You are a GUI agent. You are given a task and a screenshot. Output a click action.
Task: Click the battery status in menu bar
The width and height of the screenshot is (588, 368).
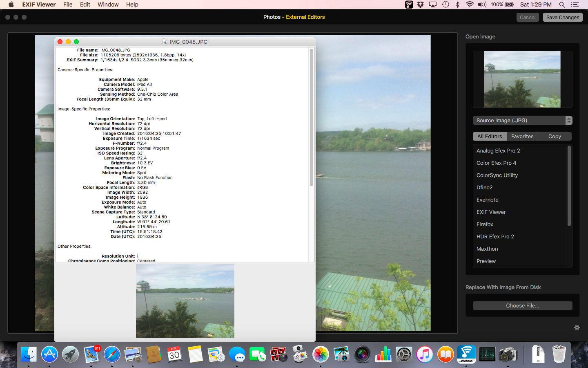[502, 4]
